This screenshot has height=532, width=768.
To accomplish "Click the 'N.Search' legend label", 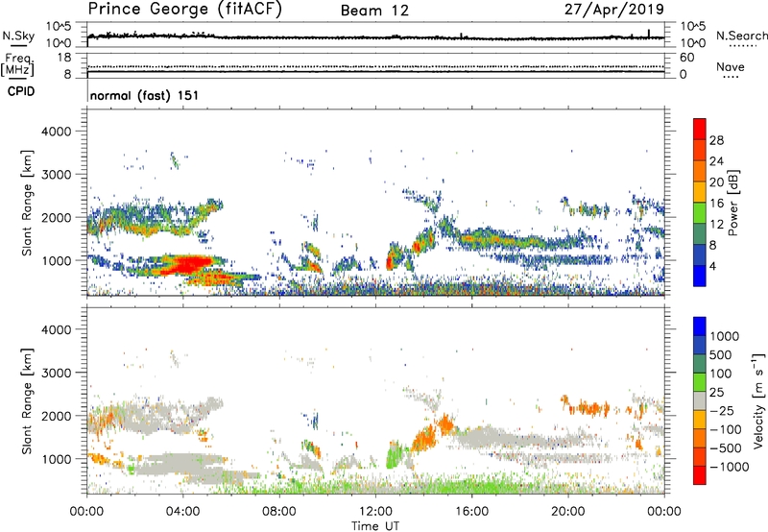I will pyautogui.click(x=741, y=36).
